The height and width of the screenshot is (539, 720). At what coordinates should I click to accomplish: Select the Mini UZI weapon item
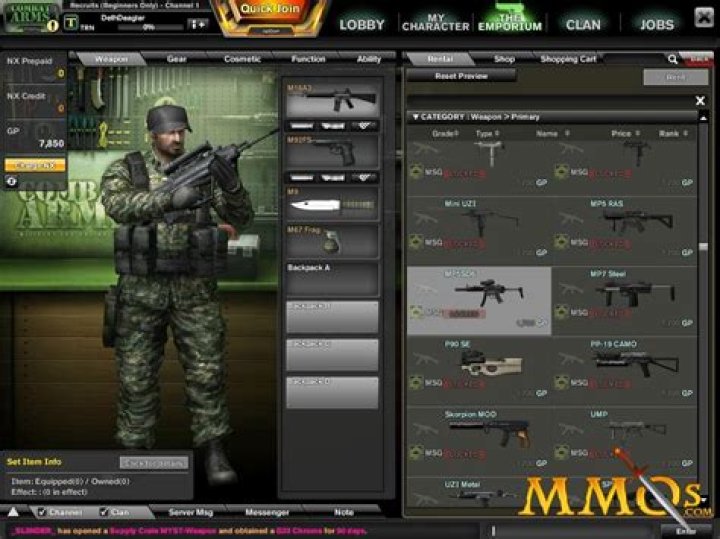coord(479,224)
